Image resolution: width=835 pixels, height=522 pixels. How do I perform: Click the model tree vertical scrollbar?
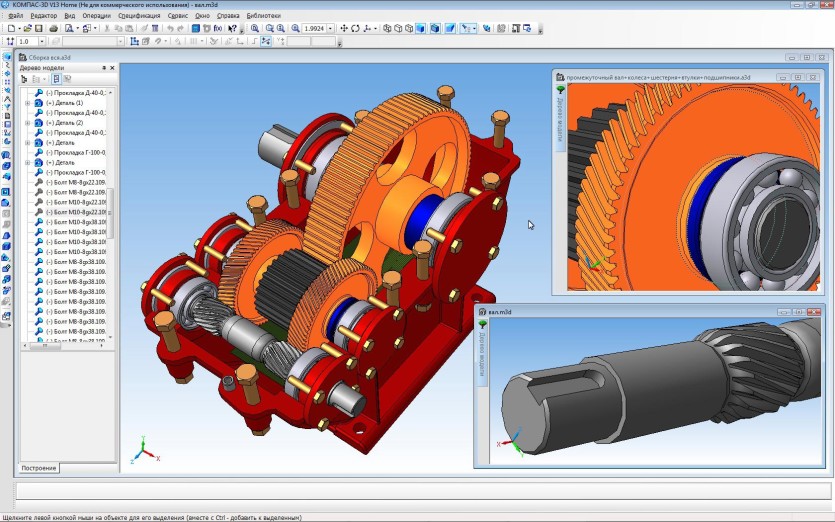click(110, 215)
